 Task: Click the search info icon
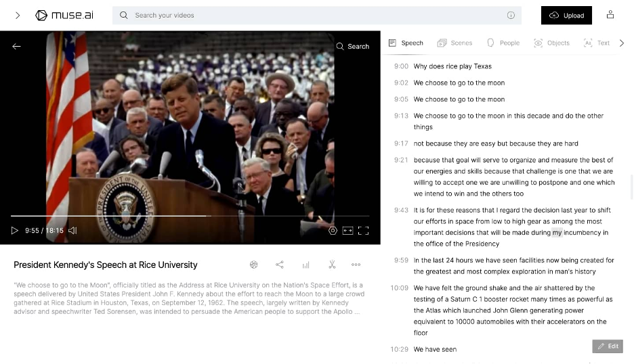point(511,15)
